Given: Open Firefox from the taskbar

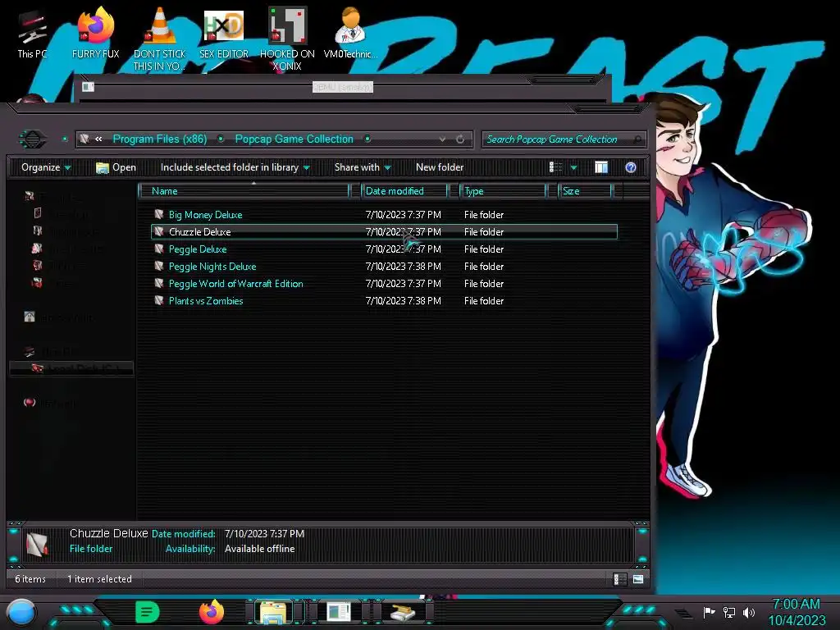Looking at the screenshot, I should (x=212, y=612).
